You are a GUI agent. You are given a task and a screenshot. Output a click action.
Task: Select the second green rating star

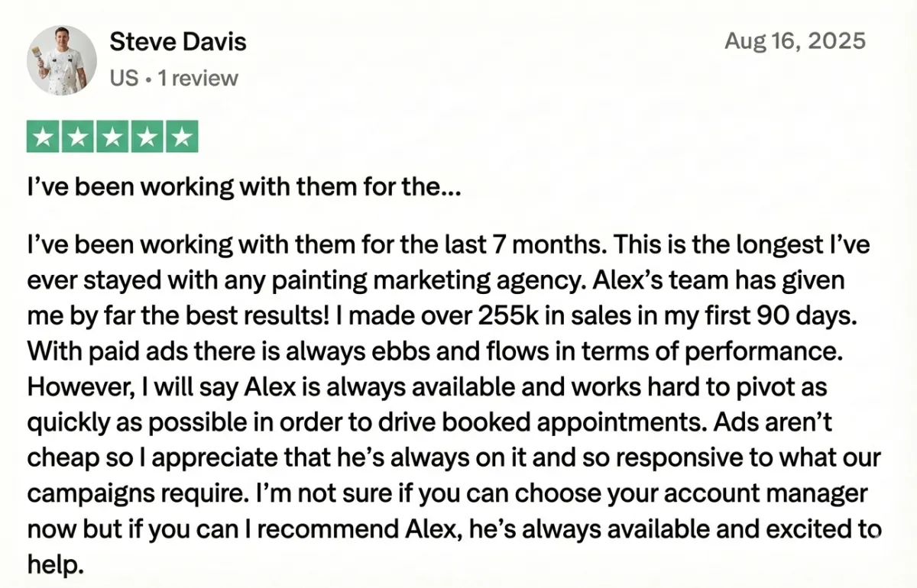point(78,137)
